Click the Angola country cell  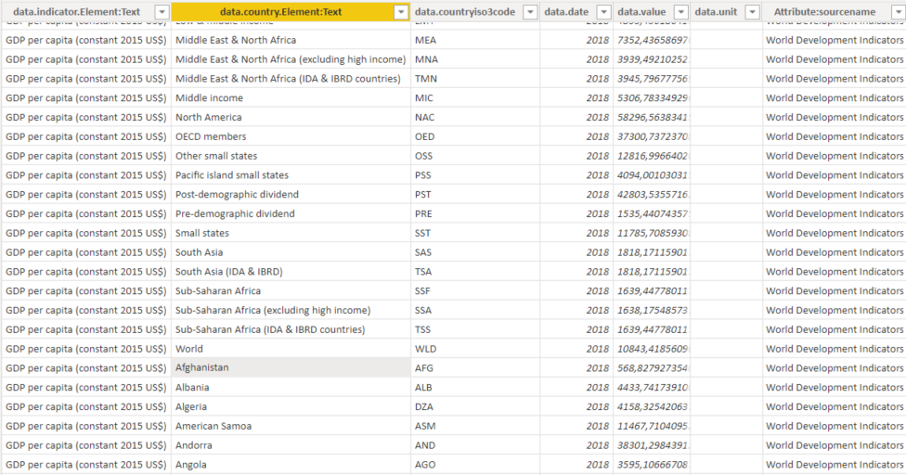coord(291,465)
